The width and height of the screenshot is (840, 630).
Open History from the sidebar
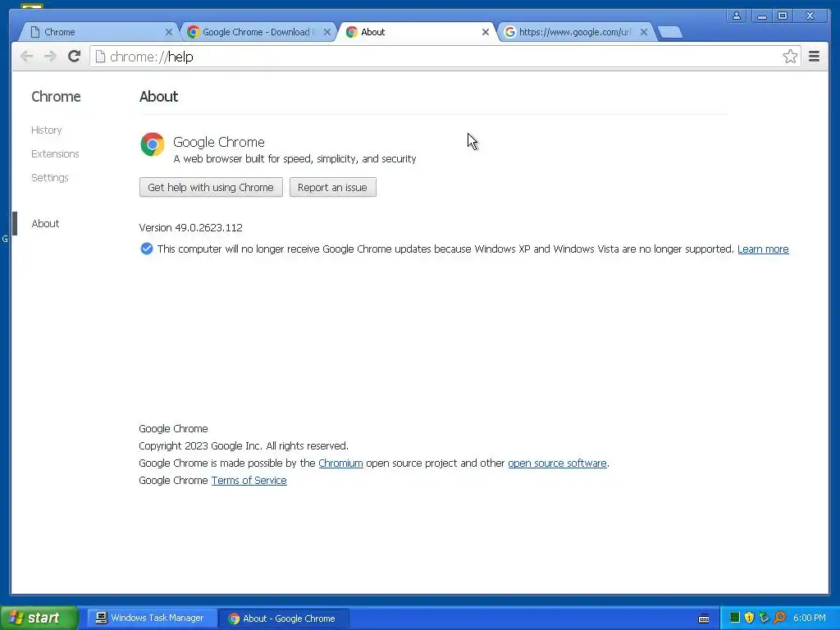[x=47, y=130]
